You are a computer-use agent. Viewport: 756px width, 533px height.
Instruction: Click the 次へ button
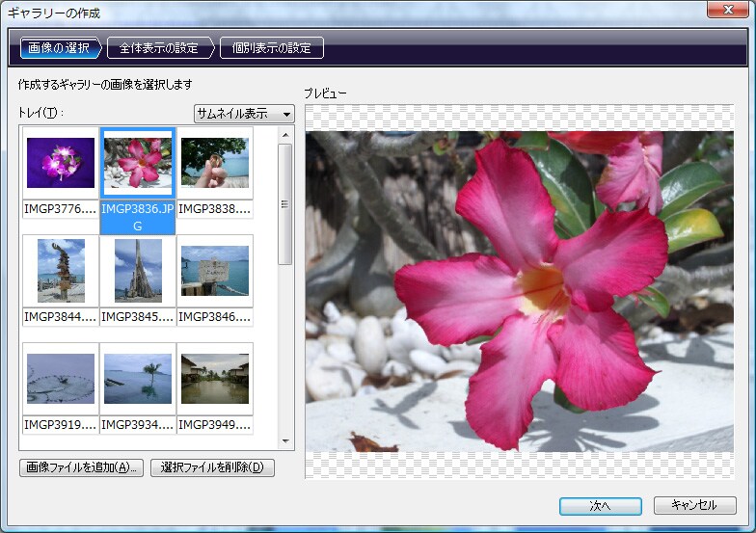[x=600, y=505]
